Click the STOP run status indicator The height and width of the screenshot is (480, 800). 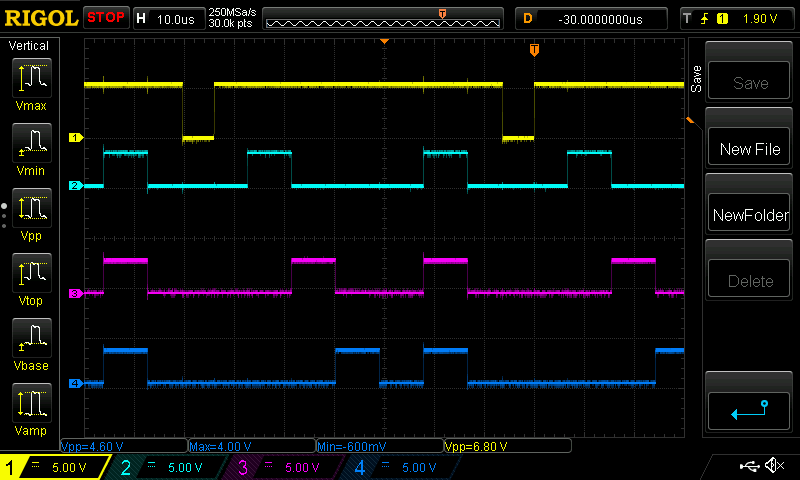point(106,17)
